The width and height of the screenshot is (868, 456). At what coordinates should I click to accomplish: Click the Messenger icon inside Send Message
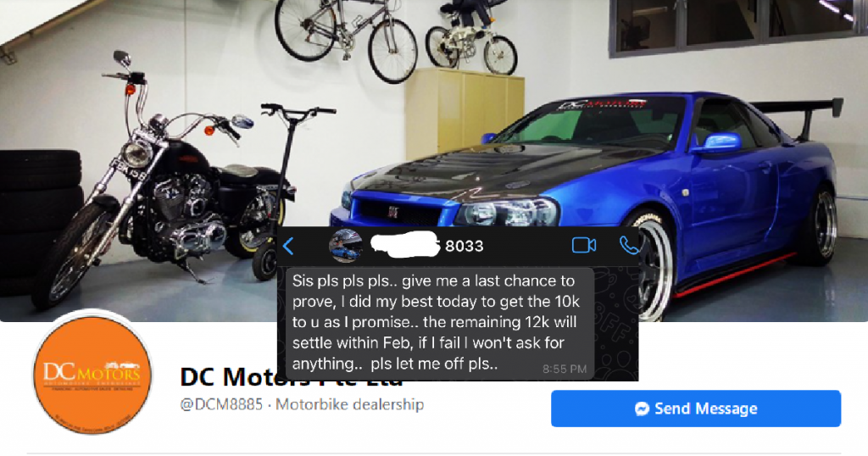click(643, 409)
